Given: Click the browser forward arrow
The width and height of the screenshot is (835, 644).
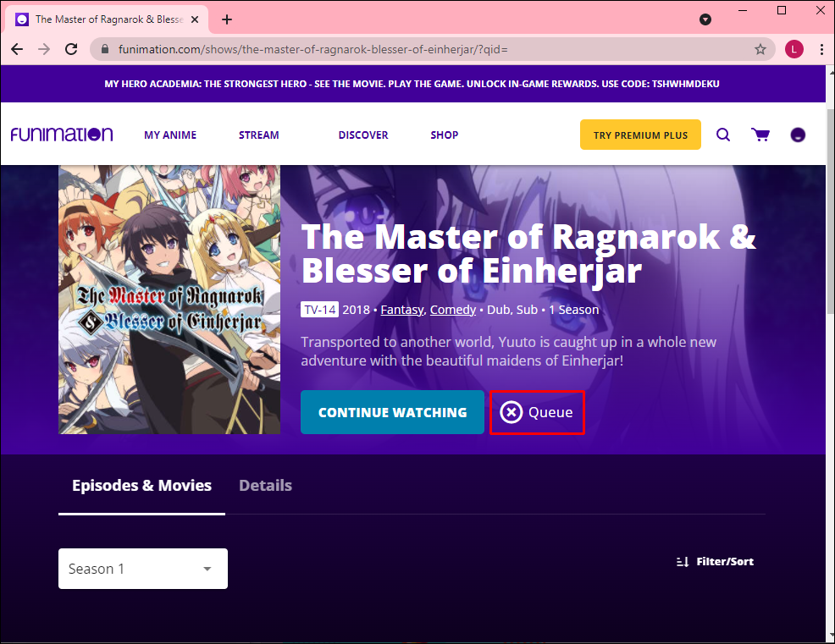Looking at the screenshot, I should [x=44, y=49].
